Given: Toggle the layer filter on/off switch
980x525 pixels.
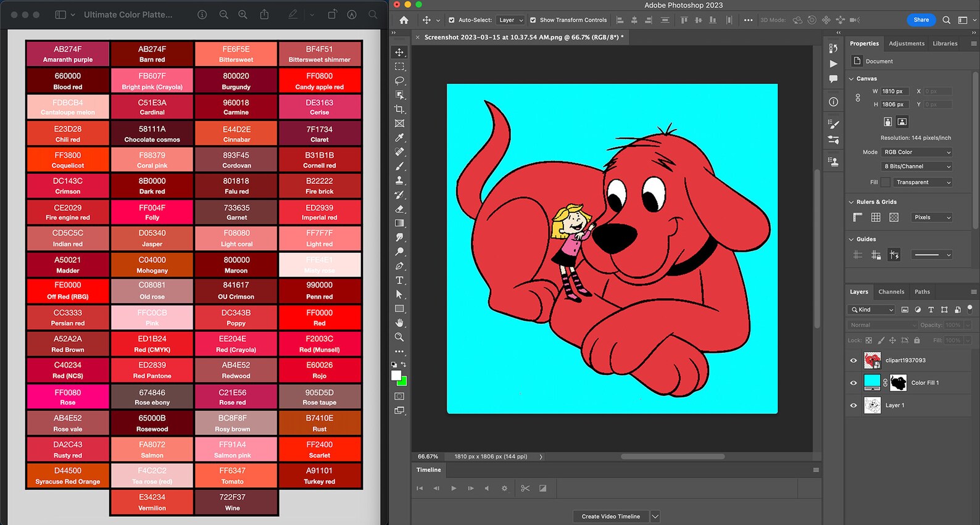Looking at the screenshot, I should tap(970, 308).
